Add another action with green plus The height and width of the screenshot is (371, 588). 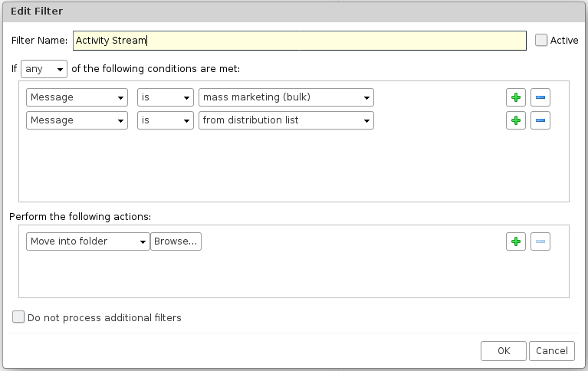pos(516,241)
